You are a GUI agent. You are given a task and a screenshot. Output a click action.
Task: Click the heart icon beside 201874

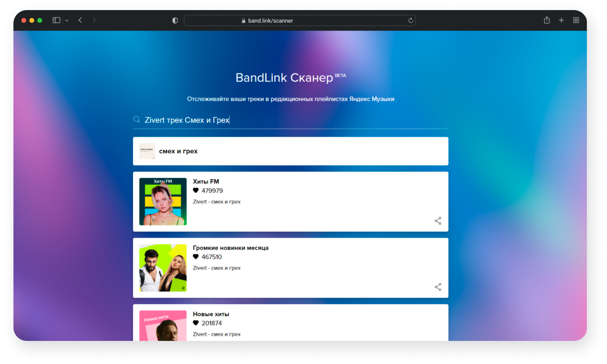196,323
